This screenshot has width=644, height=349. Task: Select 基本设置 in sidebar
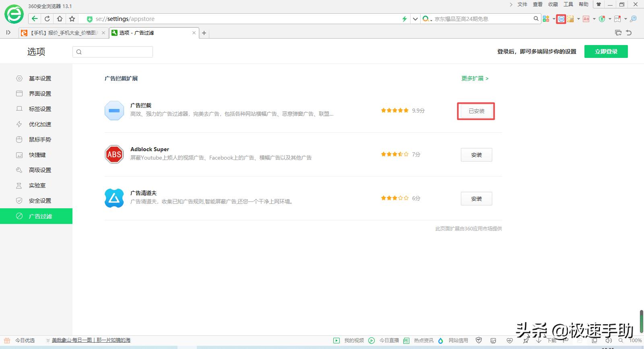36,78
